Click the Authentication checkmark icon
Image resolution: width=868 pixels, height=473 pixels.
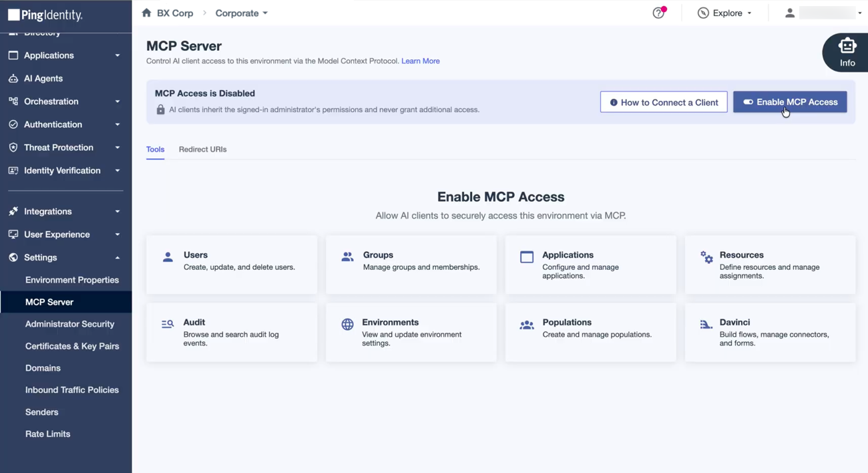pos(13,125)
